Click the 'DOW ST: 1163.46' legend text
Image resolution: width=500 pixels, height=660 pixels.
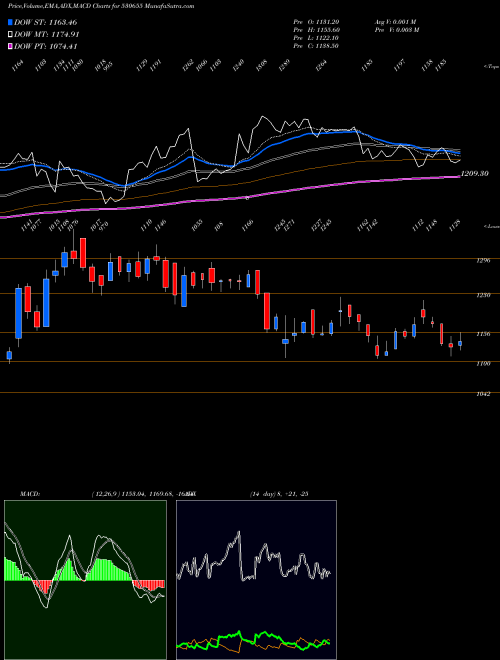[x=45, y=22]
